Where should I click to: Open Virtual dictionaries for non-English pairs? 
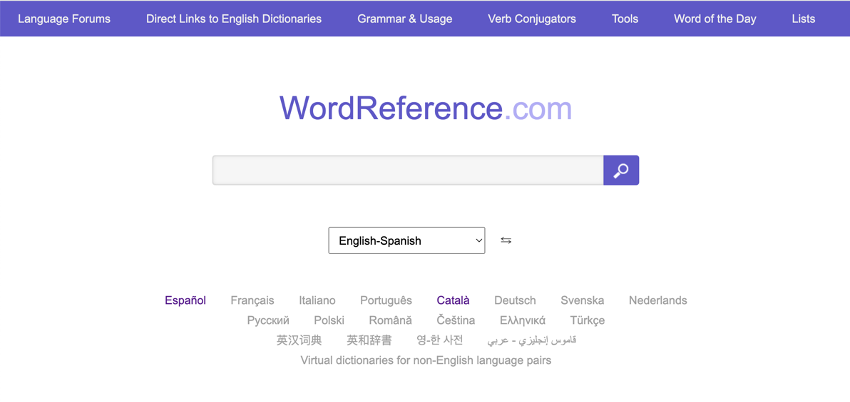click(426, 360)
